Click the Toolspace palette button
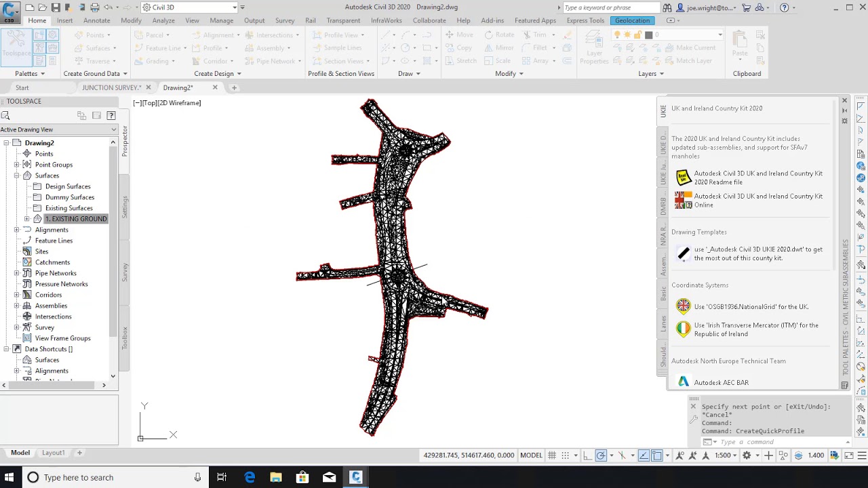This screenshot has height=488, width=868. [x=16, y=46]
